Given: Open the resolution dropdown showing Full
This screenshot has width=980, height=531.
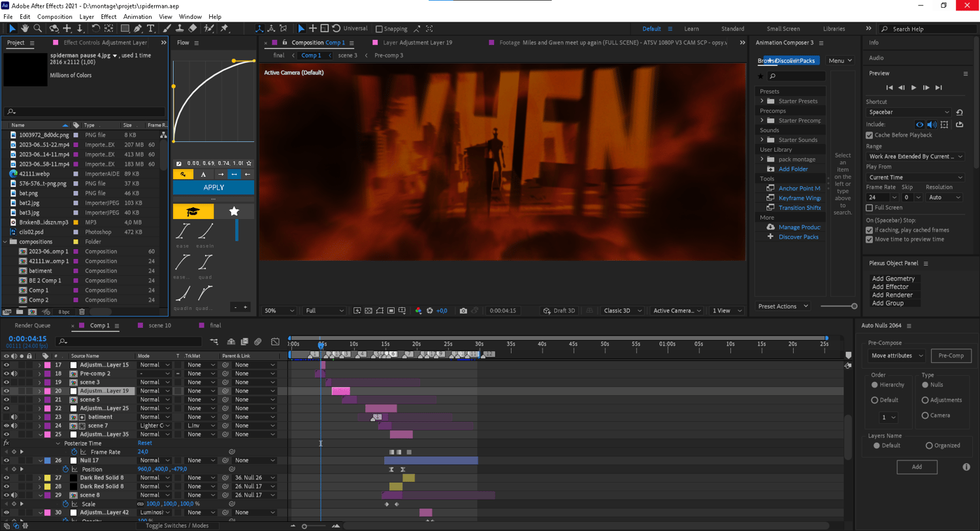Looking at the screenshot, I should (325, 311).
